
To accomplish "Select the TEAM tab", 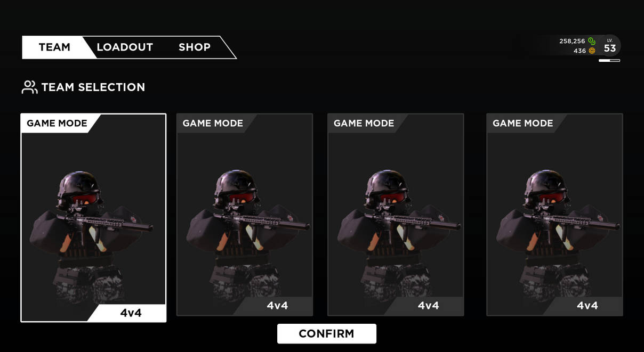I will (x=54, y=47).
